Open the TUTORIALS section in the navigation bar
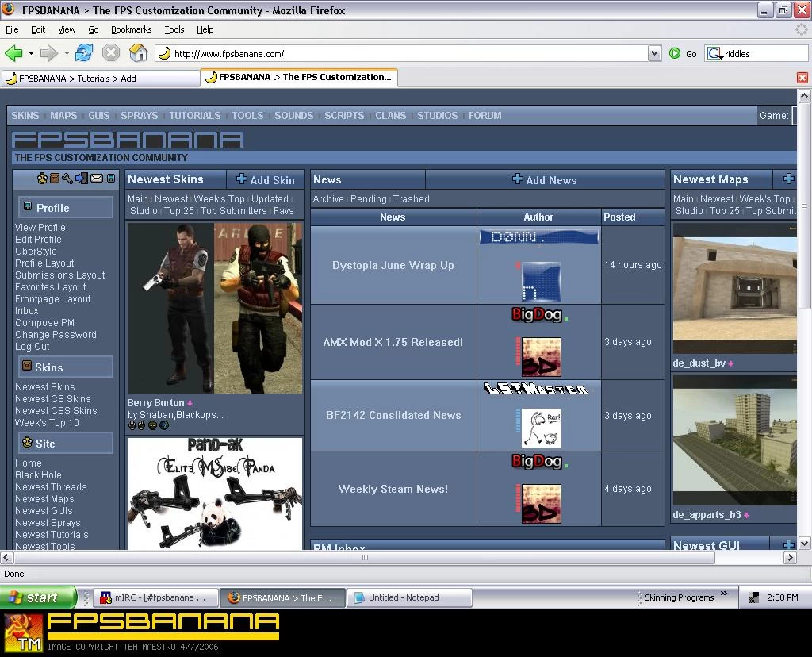 pos(194,115)
